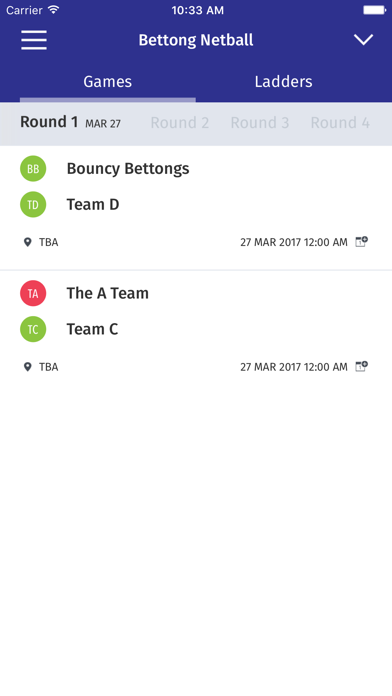Select the Games tab
Image resolution: width=392 pixels, height=696 pixels.
coord(107,82)
